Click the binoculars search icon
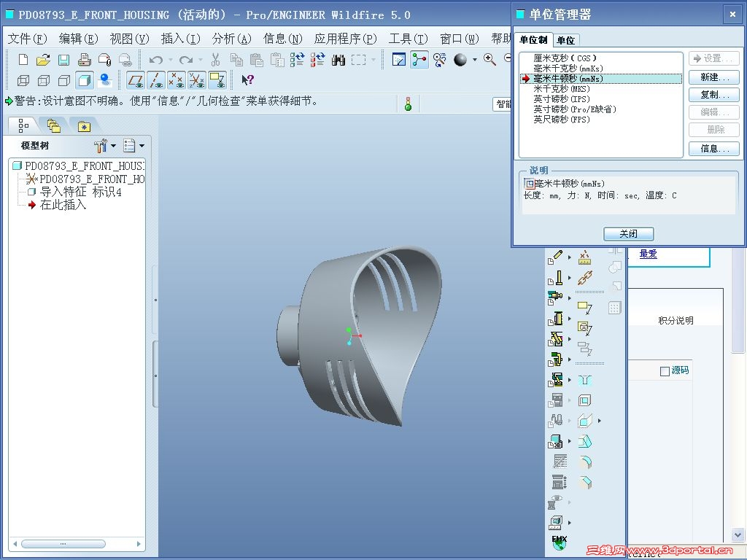Viewport: 747px width, 560px height. click(x=338, y=60)
